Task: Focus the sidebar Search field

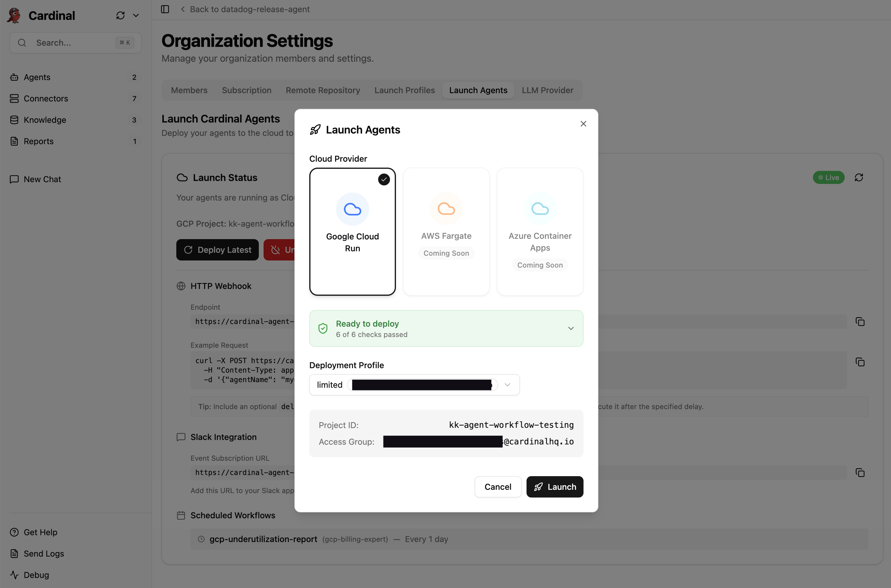Action: [x=75, y=43]
